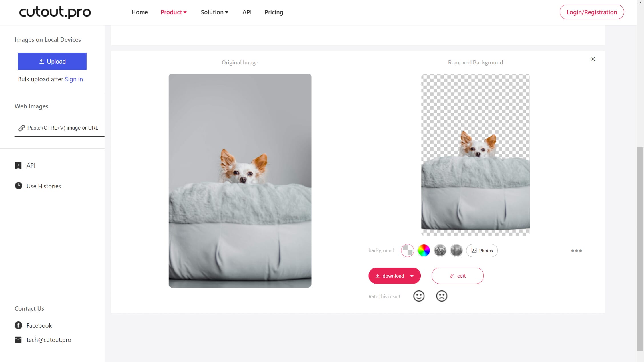The image size is (644, 362).
Task: Open the API page from top navigation
Action: click(x=247, y=12)
